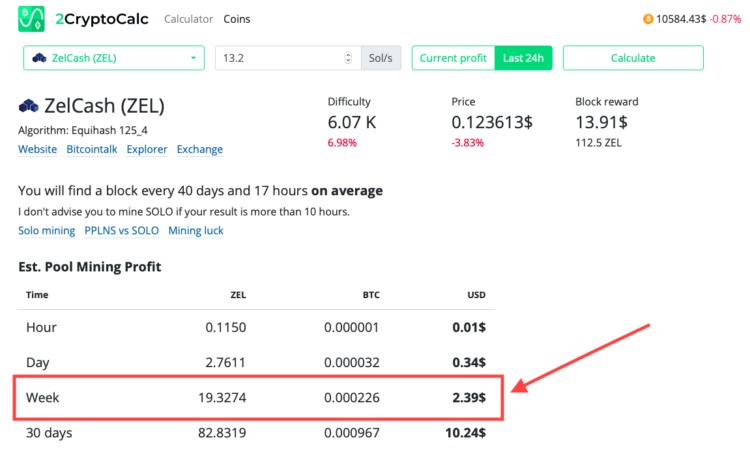
Task: Click the ZelCash icon in the coin selector
Action: [x=39, y=58]
